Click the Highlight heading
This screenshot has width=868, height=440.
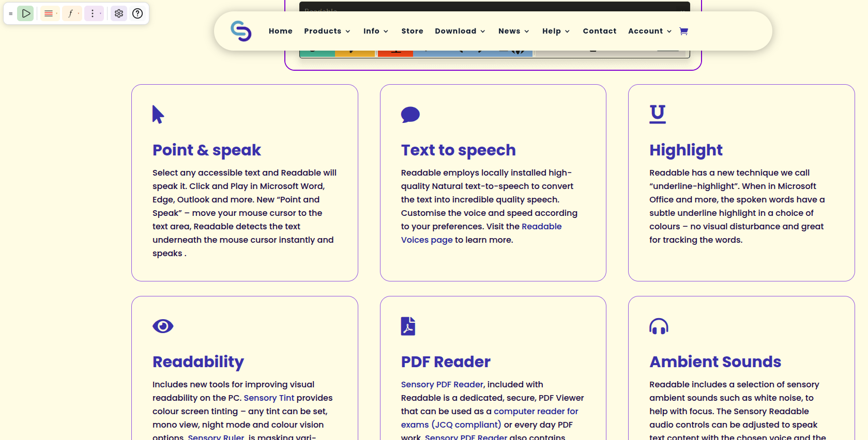pos(686,150)
